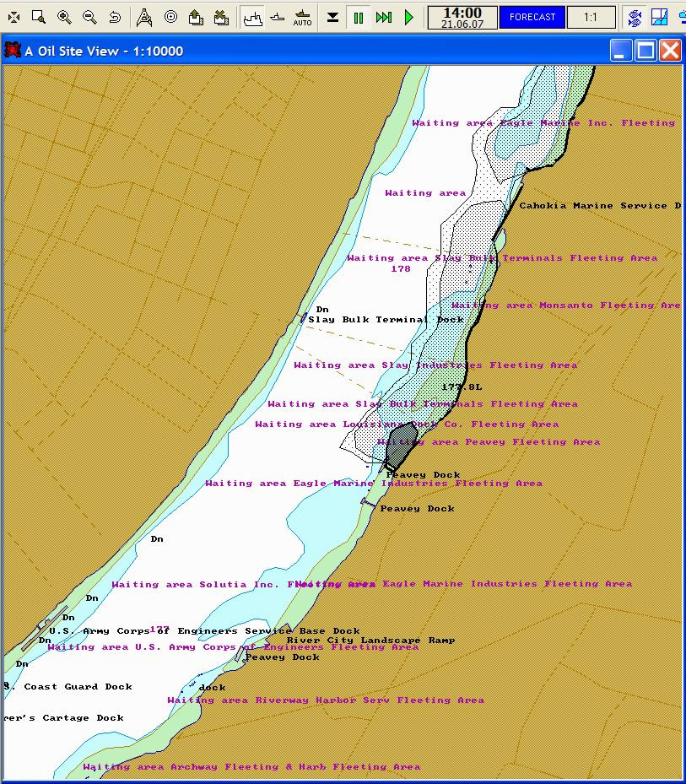Screen dimensions: 686x784
Task: Click the green play button
Action: [x=409, y=18]
